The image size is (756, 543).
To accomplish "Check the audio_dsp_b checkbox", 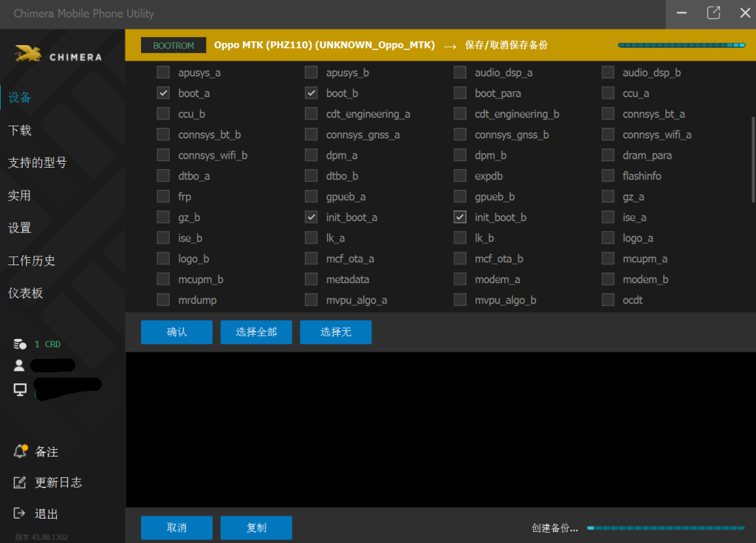I will pos(608,72).
